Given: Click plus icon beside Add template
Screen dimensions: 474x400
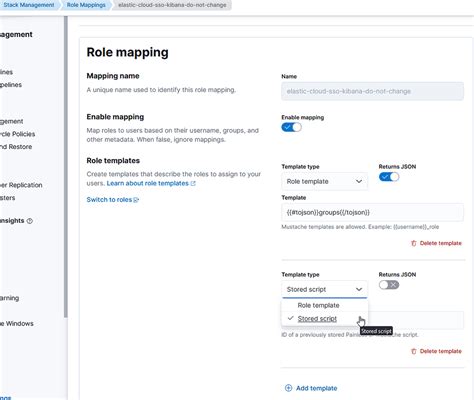Looking at the screenshot, I should (x=288, y=388).
